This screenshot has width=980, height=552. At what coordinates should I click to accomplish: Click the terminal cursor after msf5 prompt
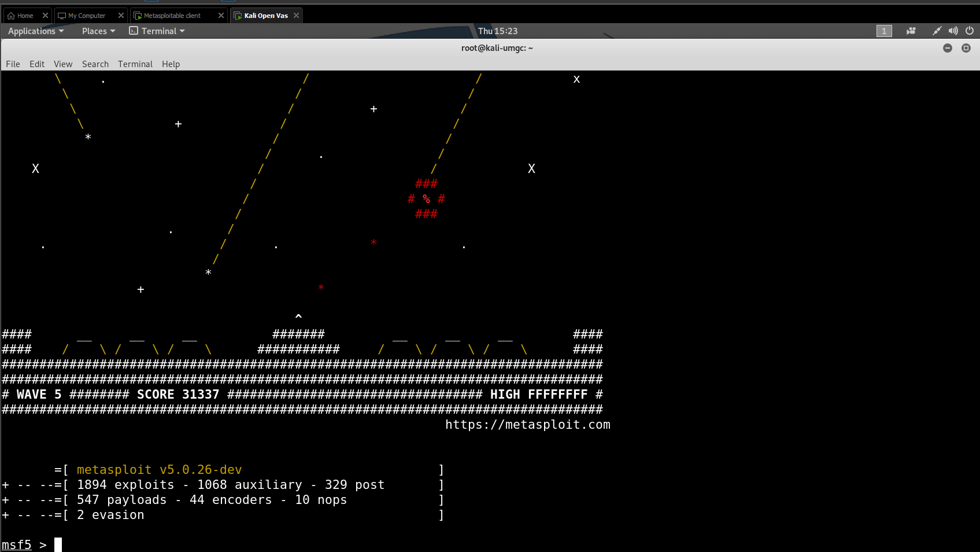[58, 545]
